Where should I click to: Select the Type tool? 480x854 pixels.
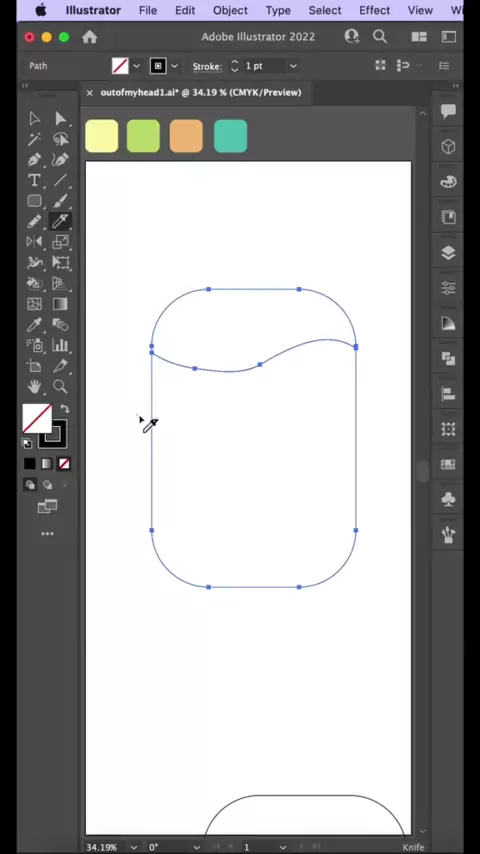34,180
